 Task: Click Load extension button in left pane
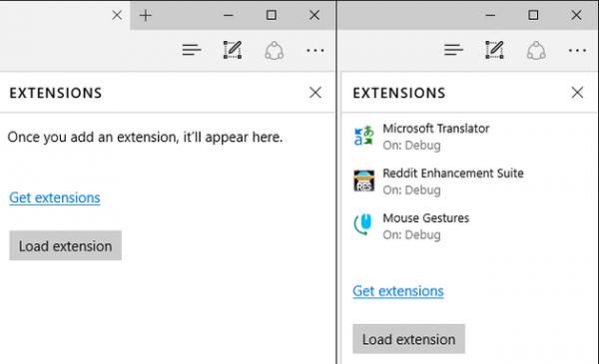point(65,245)
